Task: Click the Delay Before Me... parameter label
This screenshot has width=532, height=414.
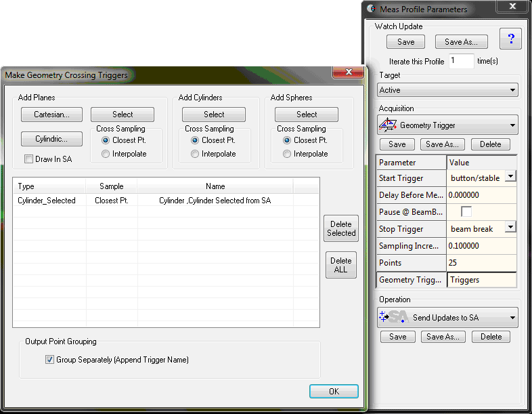Action: (x=412, y=195)
